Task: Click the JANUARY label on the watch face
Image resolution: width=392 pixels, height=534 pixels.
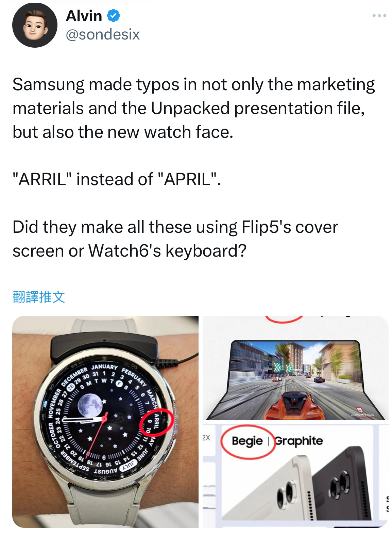Action: click(104, 367)
